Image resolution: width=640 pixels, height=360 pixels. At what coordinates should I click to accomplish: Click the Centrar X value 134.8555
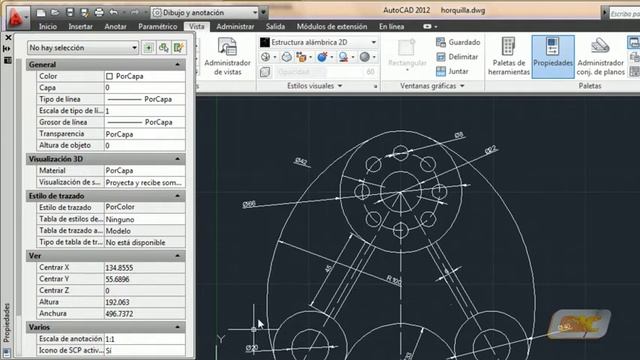[144, 268]
